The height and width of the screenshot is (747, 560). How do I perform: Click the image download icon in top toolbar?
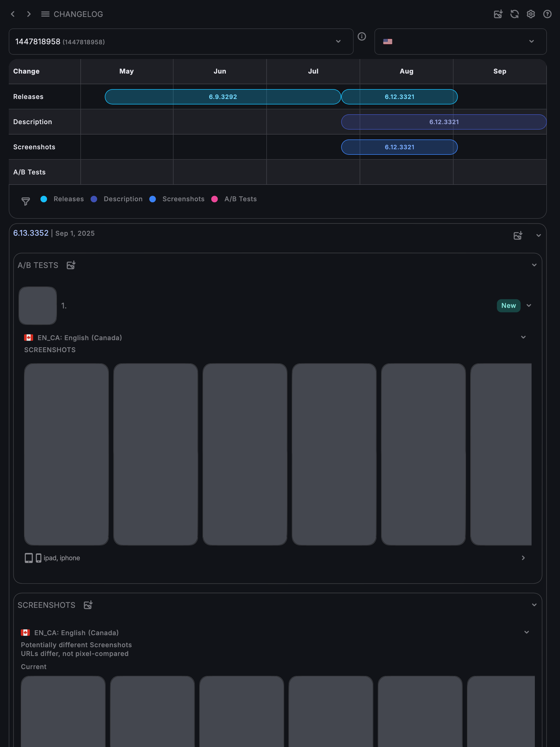coord(498,14)
